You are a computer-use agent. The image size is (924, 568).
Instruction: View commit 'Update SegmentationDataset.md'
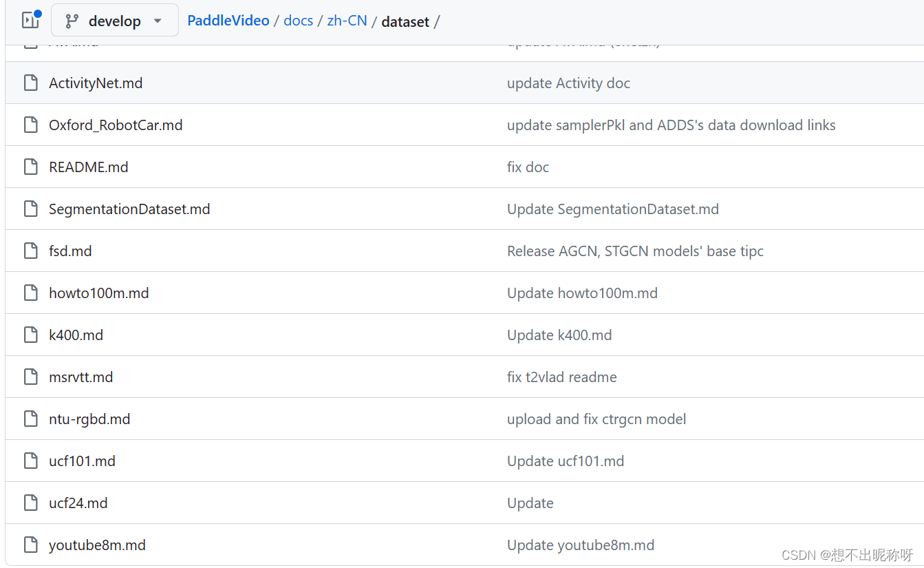(613, 209)
